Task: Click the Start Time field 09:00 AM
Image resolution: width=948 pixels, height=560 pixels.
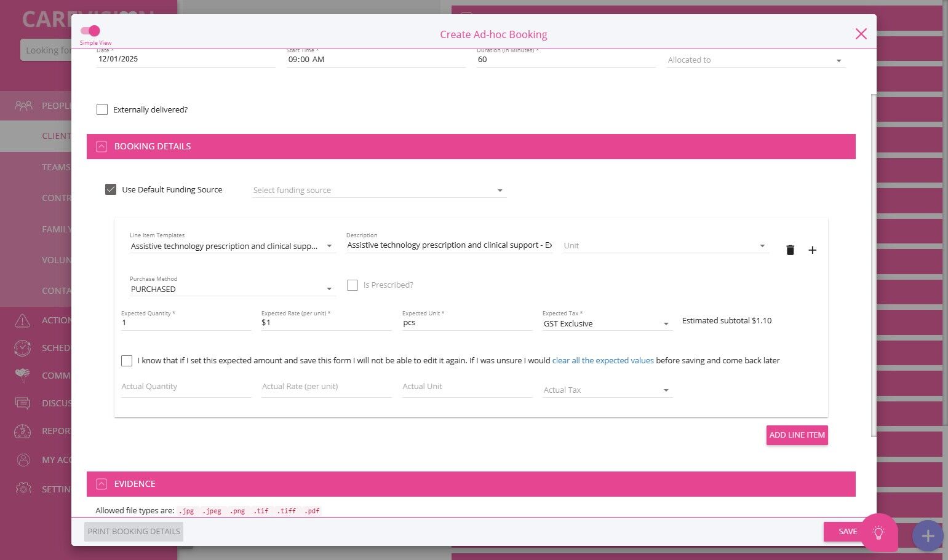Action: click(376, 60)
